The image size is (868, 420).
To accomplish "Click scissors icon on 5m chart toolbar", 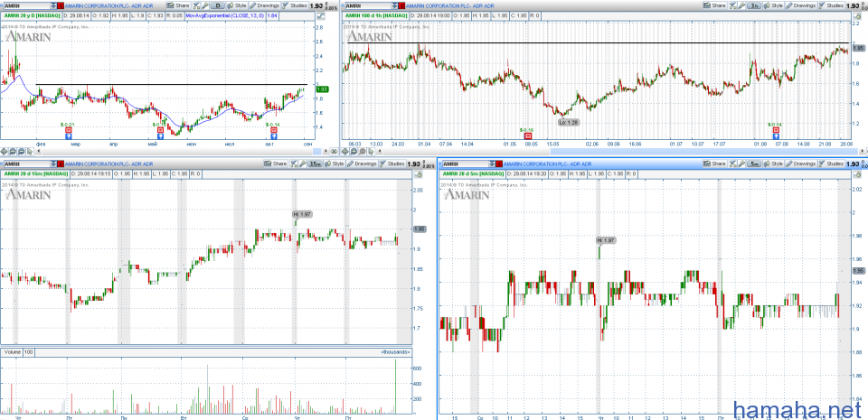I will (x=732, y=163).
